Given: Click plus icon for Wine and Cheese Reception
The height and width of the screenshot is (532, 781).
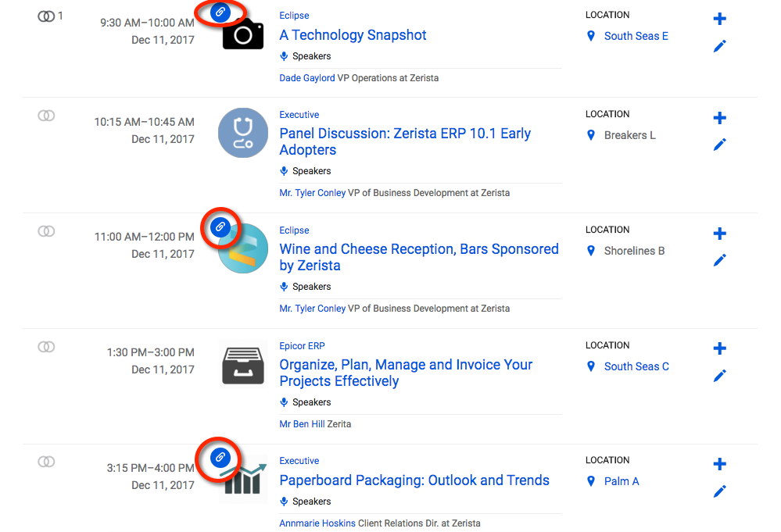Looking at the screenshot, I should coord(719,234).
